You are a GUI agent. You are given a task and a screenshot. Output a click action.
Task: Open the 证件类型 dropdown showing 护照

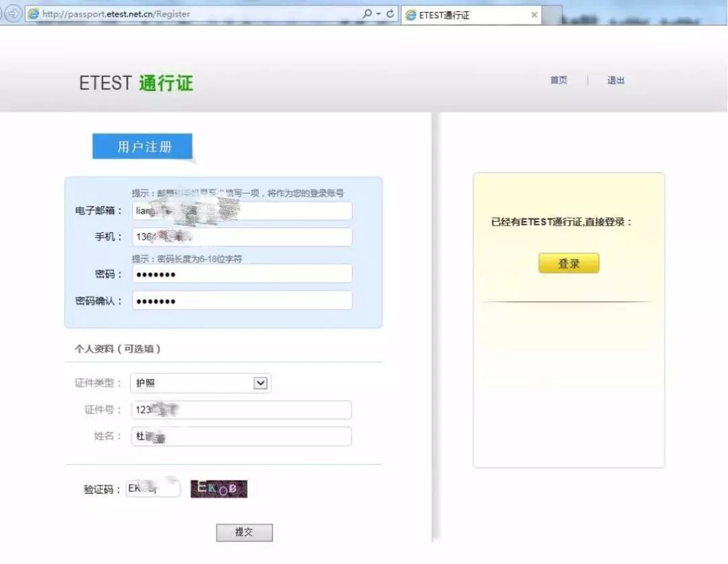[x=201, y=383]
